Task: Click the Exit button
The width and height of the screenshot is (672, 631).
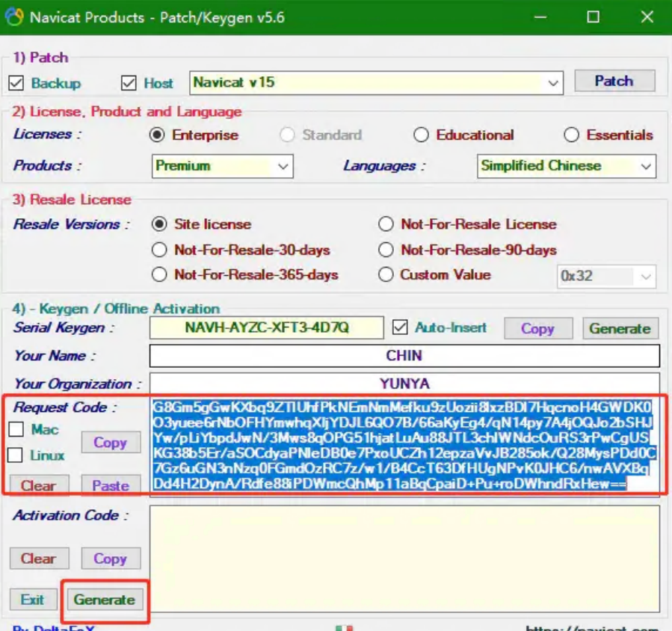Action: click(x=32, y=600)
